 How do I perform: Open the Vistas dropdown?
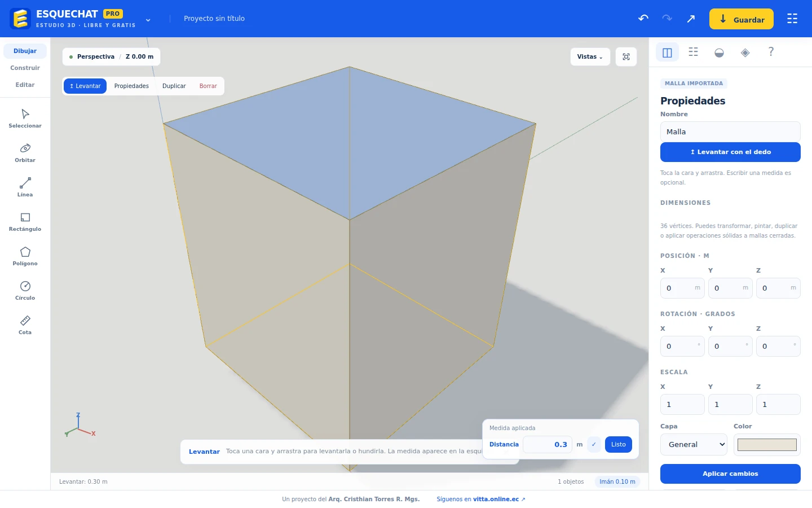(590, 56)
